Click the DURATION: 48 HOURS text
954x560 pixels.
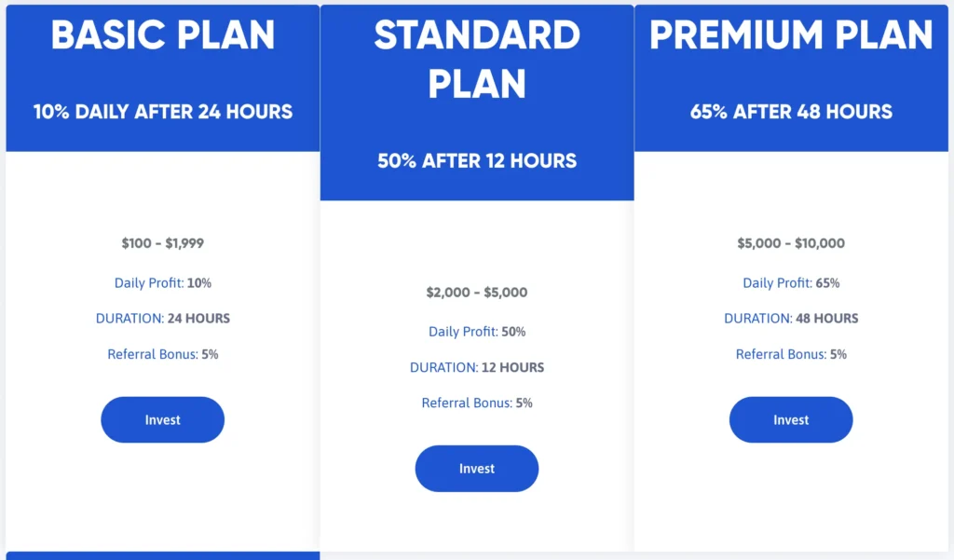coord(791,319)
